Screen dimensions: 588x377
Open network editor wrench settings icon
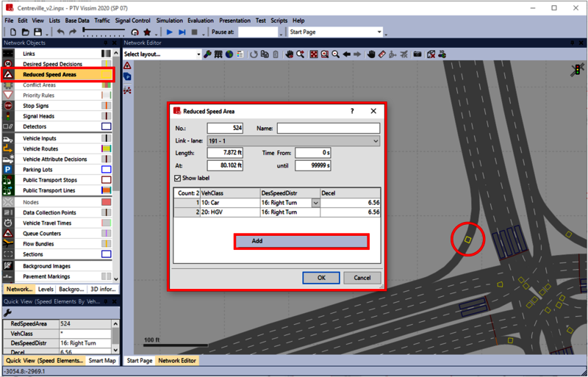(208, 54)
